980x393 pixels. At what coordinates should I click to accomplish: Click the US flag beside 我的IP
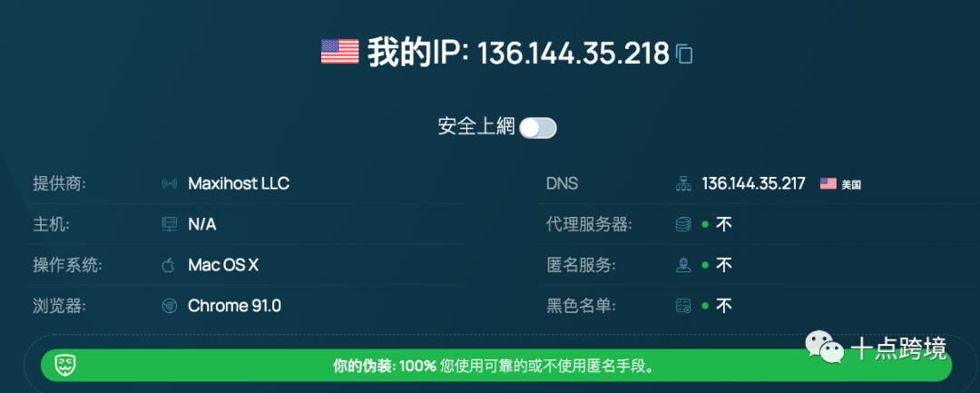pos(340,52)
